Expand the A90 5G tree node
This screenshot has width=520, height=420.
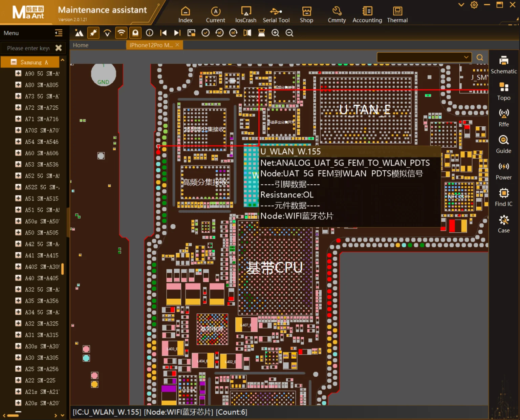[18, 73]
